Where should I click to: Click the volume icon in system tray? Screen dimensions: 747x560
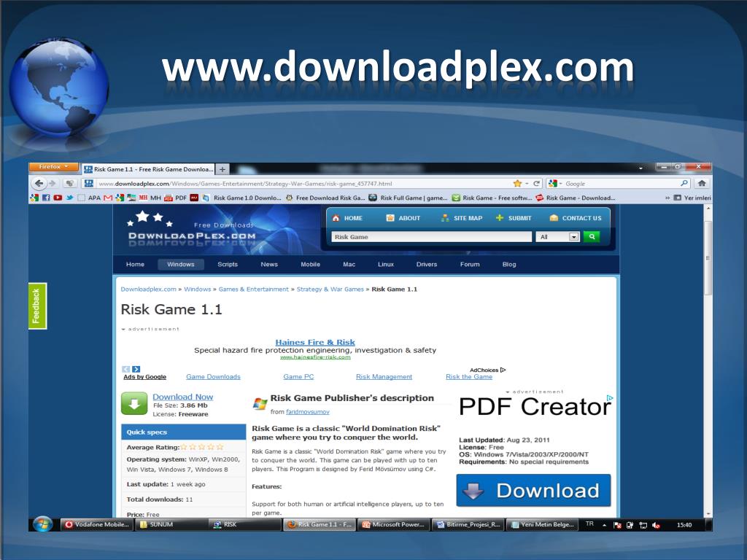point(656,525)
